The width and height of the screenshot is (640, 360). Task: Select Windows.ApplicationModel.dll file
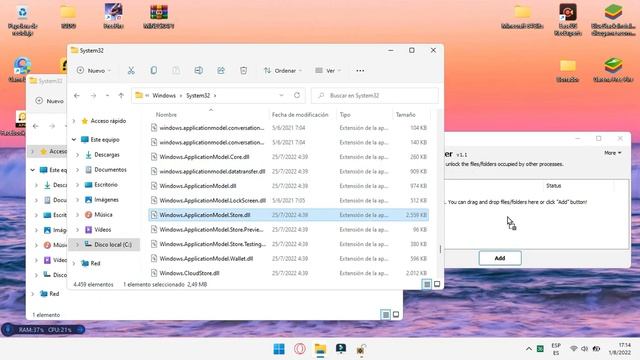pyautogui.click(x=288, y=186)
